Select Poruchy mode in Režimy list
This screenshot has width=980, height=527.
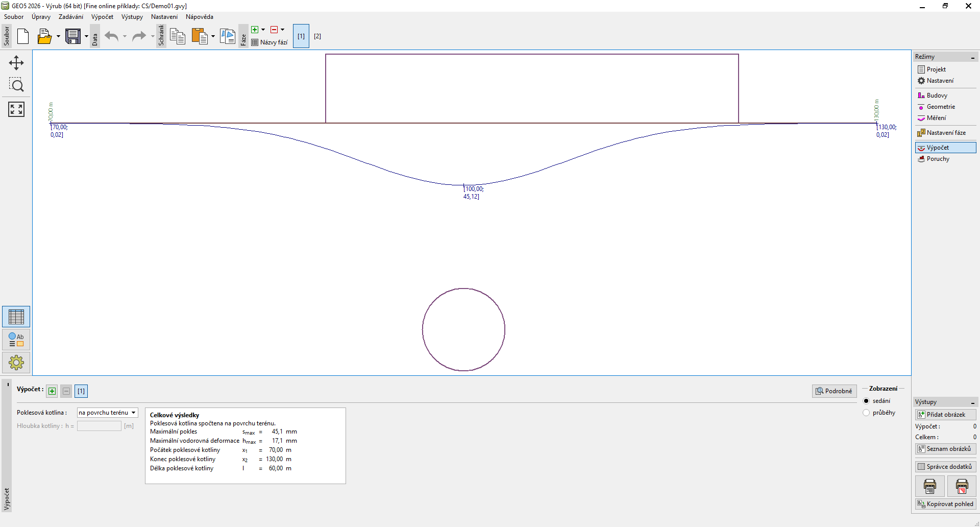(938, 159)
